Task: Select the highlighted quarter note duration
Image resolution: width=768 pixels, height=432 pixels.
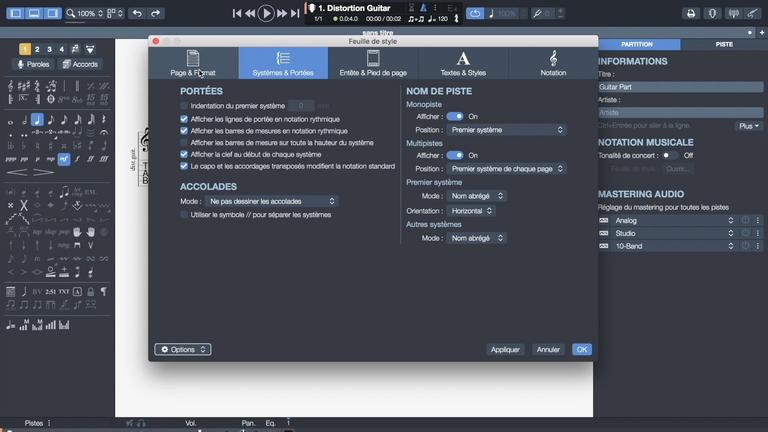Action: (37, 121)
